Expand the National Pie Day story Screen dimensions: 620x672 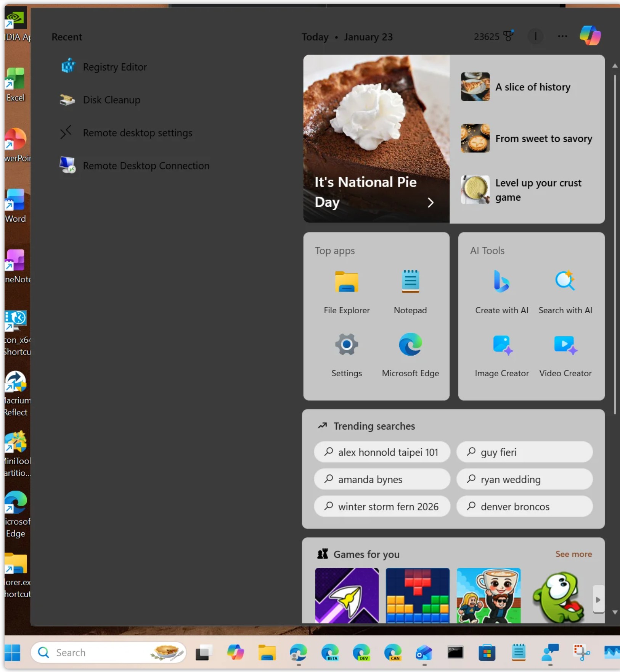(430, 202)
